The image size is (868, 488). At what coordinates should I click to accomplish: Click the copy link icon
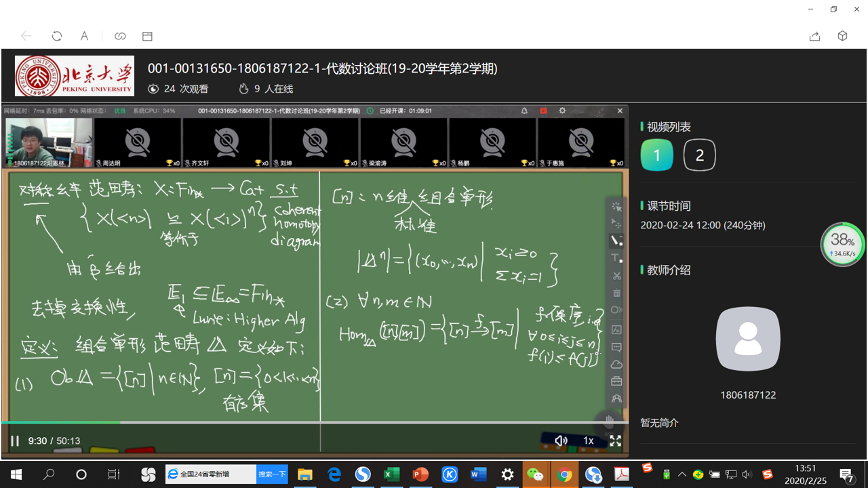click(120, 36)
